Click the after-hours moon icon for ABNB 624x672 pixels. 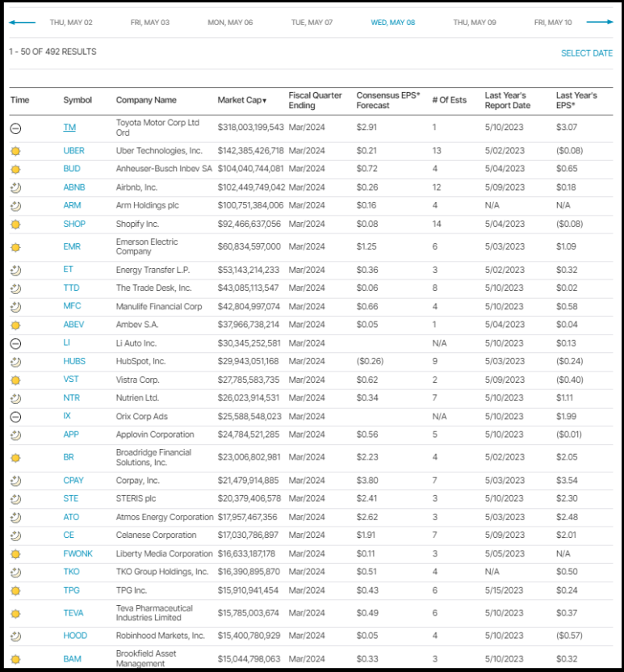pyautogui.click(x=16, y=187)
